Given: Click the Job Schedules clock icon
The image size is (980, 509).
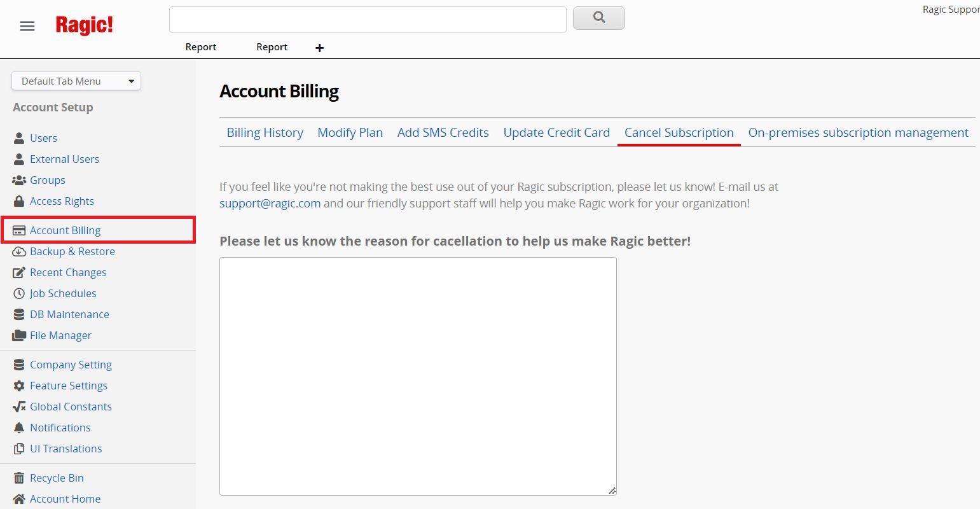Looking at the screenshot, I should [x=19, y=293].
